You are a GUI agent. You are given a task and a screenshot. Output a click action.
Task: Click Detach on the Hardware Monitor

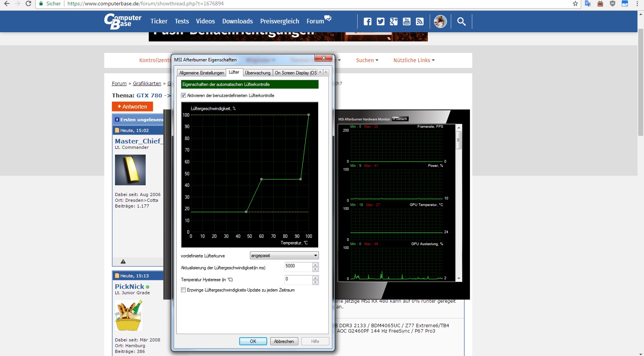(x=400, y=119)
